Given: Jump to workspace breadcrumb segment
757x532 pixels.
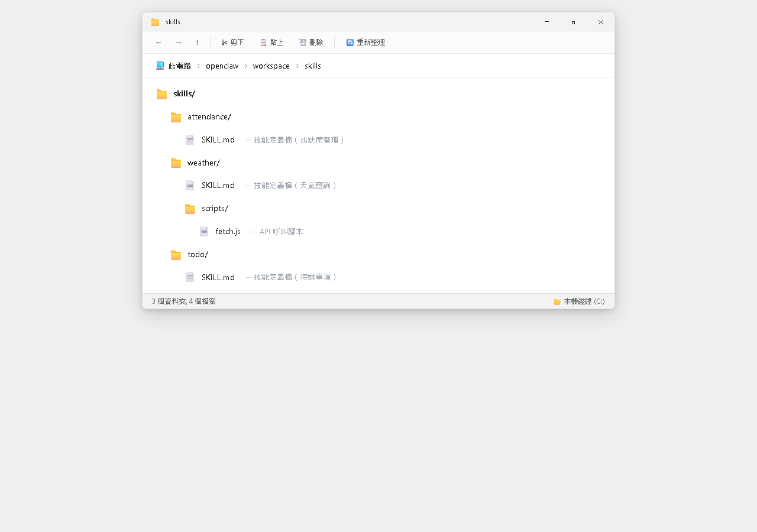Looking at the screenshot, I should [x=271, y=66].
